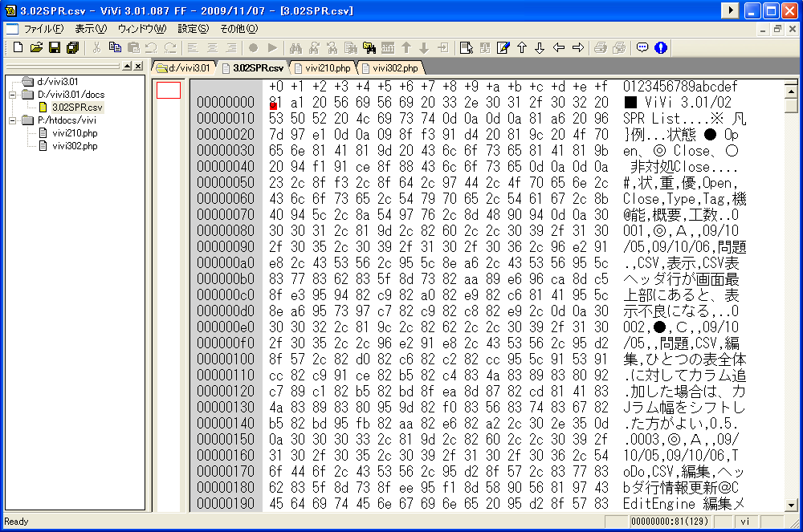
Task: Minimize the inner document window
Action: (x=763, y=29)
